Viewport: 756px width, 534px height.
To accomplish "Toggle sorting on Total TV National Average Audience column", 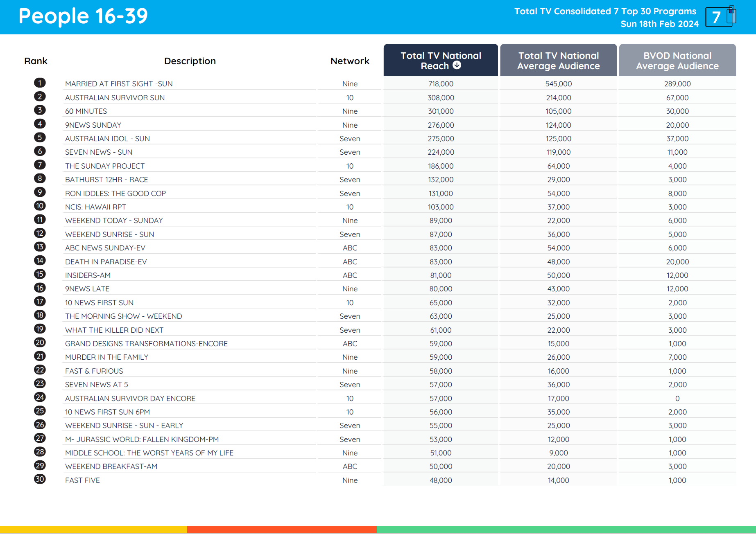I will (558, 60).
